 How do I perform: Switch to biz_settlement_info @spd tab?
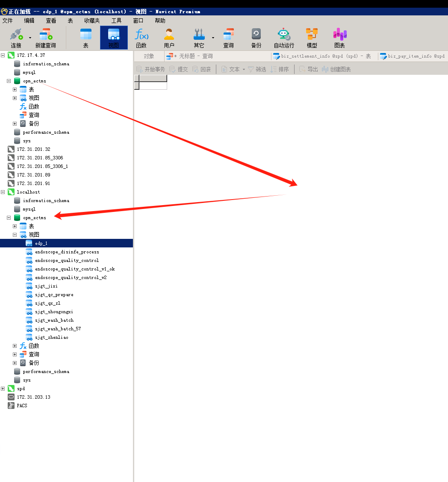[322, 56]
